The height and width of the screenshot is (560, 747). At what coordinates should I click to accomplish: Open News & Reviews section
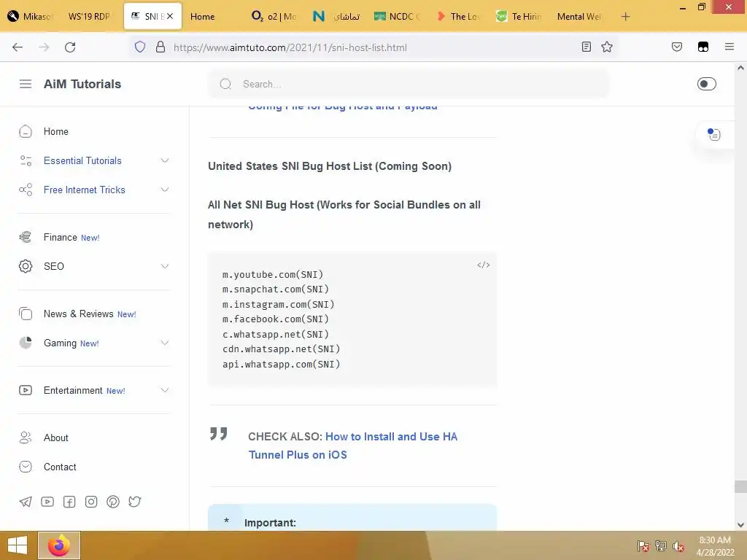tap(79, 314)
